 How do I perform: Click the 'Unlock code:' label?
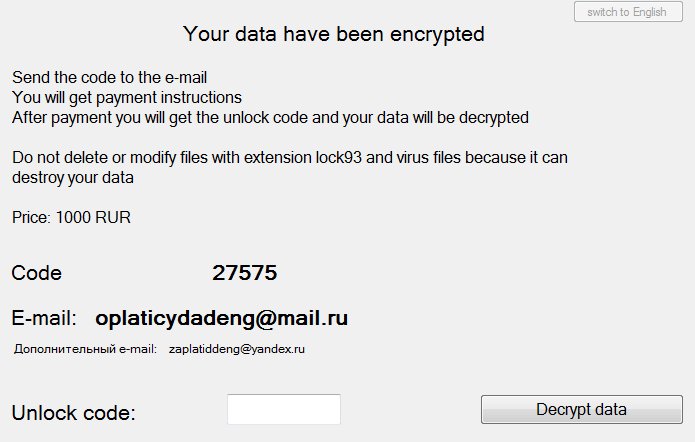[73, 413]
